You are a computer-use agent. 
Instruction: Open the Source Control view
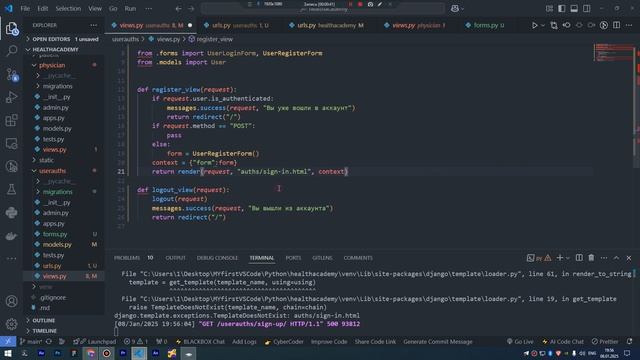11,75
